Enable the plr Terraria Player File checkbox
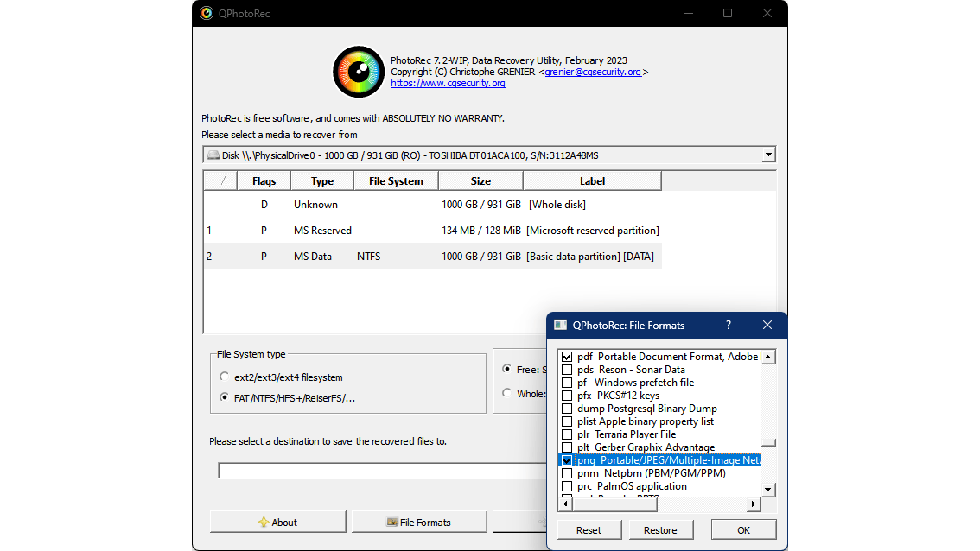This screenshot has height=551, width=980. point(567,434)
